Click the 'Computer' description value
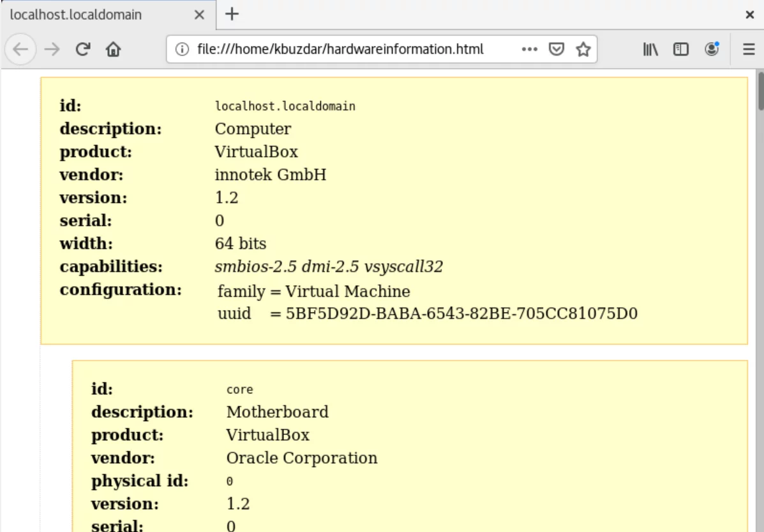Screen dimensions: 764x532 coord(253,129)
